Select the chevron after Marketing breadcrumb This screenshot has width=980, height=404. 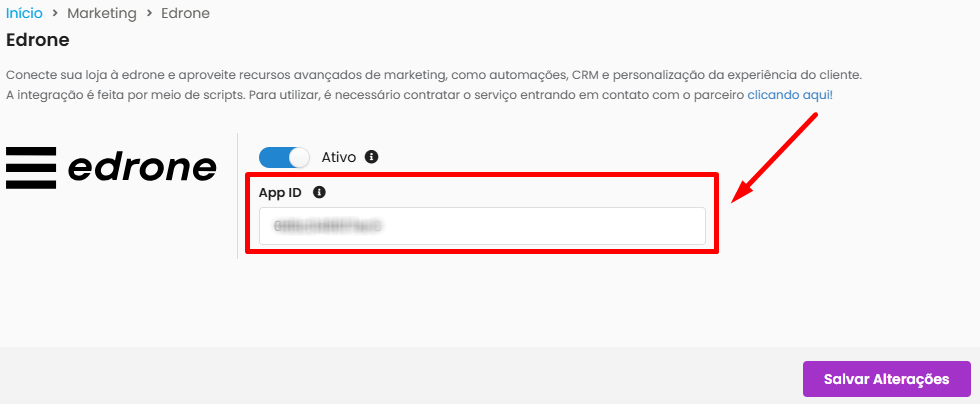[x=149, y=14]
